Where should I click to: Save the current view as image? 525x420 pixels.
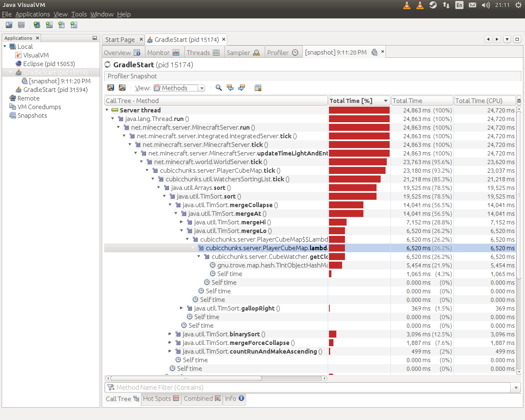pos(122,88)
